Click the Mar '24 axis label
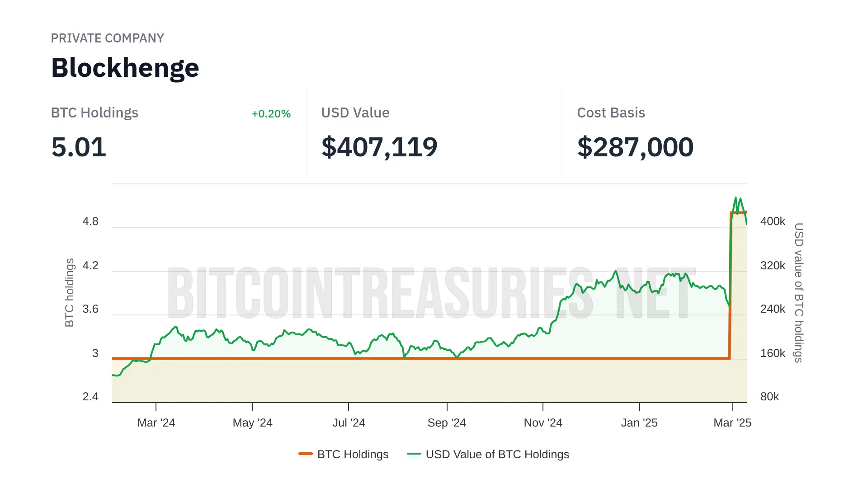The height and width of the screenshot is (488, 868). pos(156,423)
